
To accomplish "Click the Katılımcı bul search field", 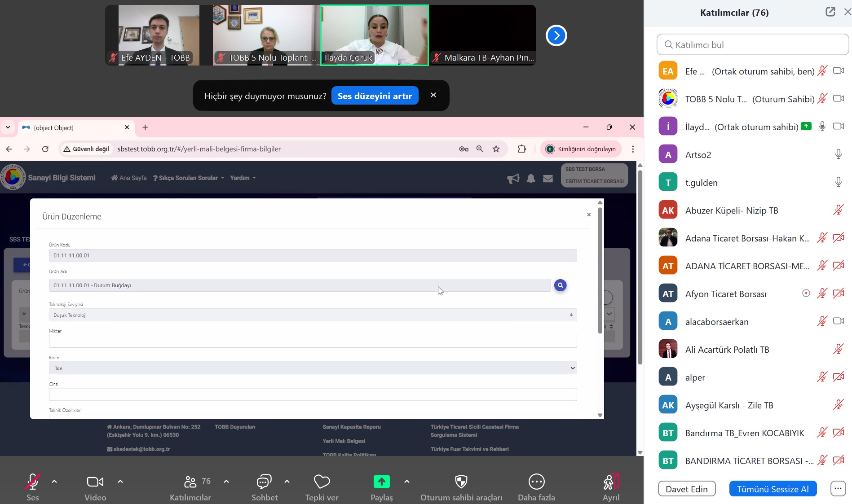I will (752, 44).
